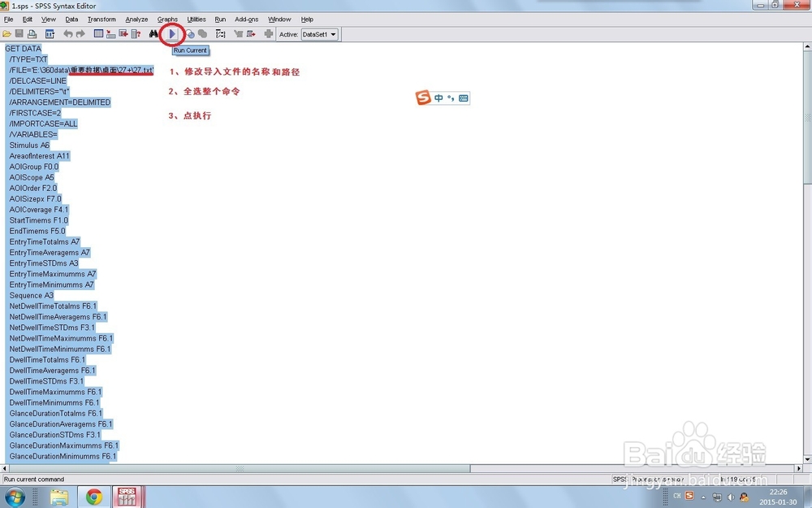Click the Save syntax file icon
The height and width of the screenshot is (508, 812).
(19, 34)
